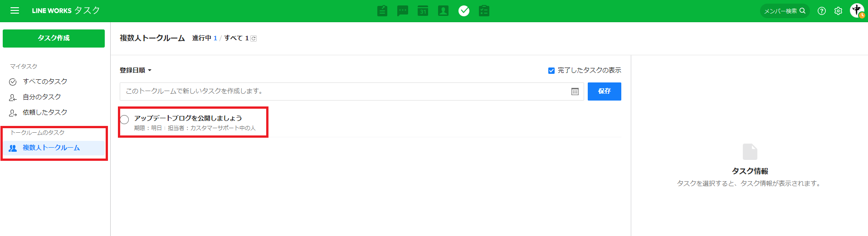The height and width of the screenshot is (236, 868).
Task: Click the タスク作成 button
Action: pos(54,38)
